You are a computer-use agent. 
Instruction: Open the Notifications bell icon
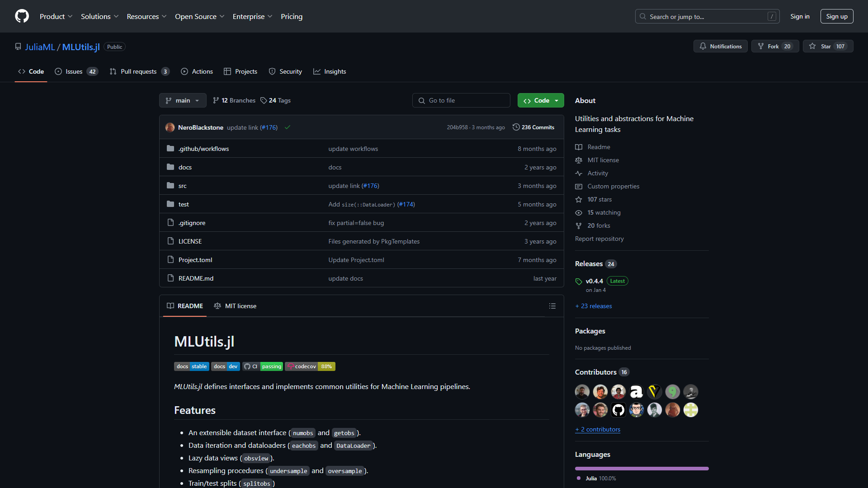pyautogui.click(x=703, y=46)
